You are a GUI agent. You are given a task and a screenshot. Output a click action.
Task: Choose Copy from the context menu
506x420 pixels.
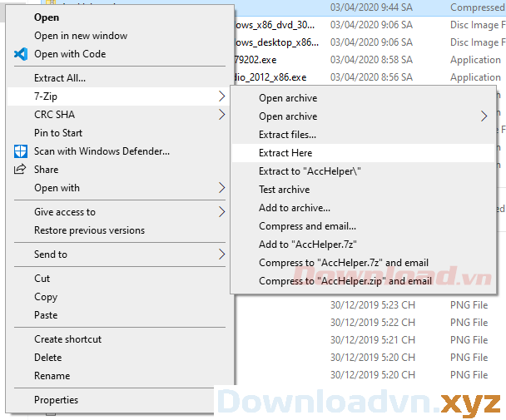pyautogui.click(x=46, y=297)
